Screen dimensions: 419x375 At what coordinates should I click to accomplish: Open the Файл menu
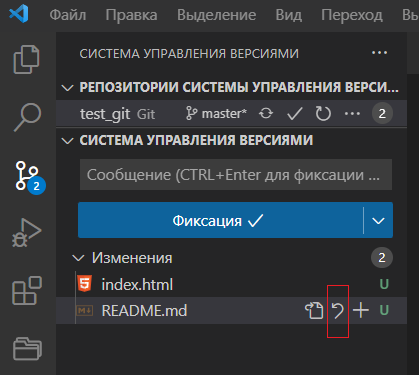tap(68, 15)
